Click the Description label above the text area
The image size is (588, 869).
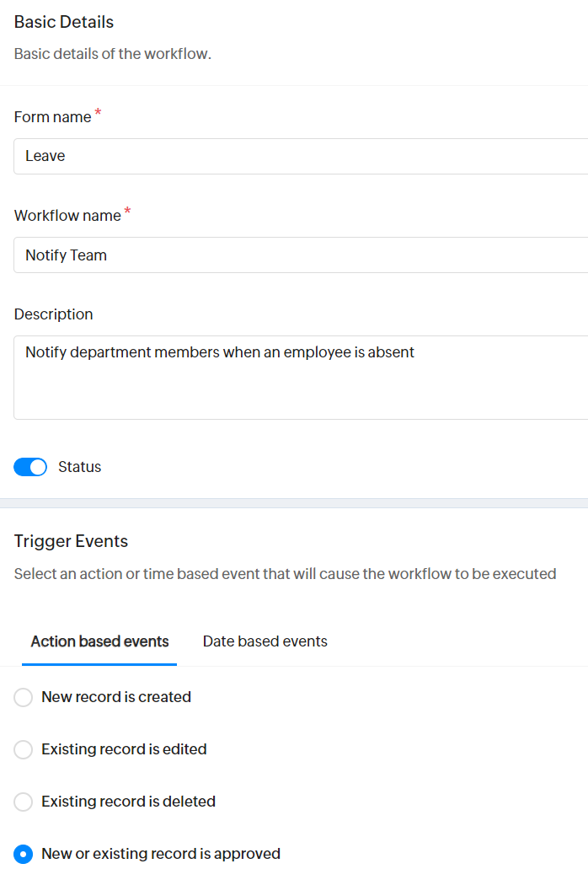tap(53, 314)
